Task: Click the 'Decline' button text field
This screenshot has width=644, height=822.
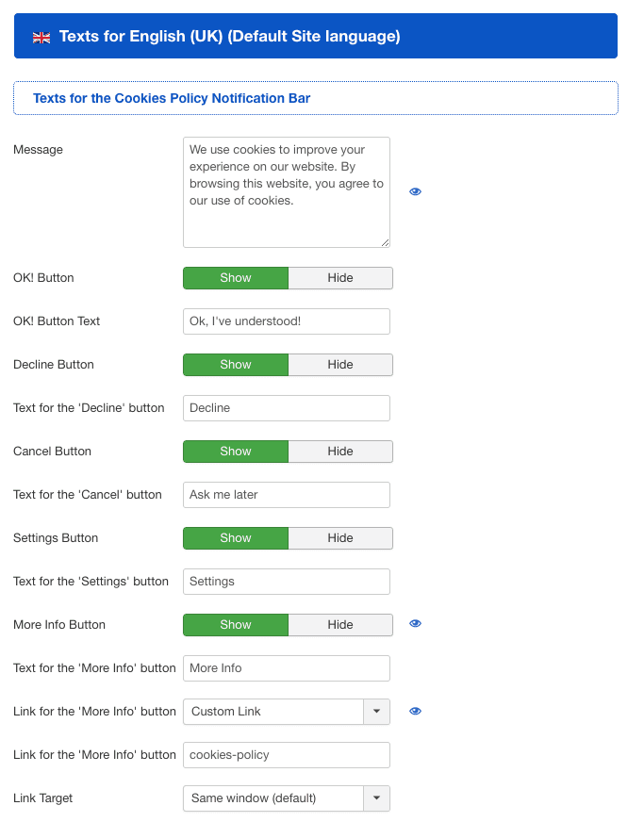Action: pyautogui.click(x=286, y=408)
